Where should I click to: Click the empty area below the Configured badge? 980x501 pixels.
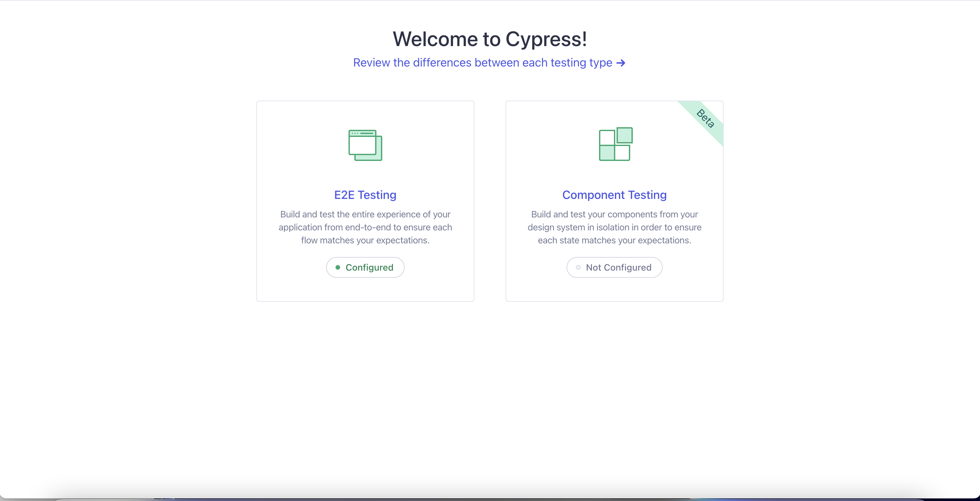point(365,289)
